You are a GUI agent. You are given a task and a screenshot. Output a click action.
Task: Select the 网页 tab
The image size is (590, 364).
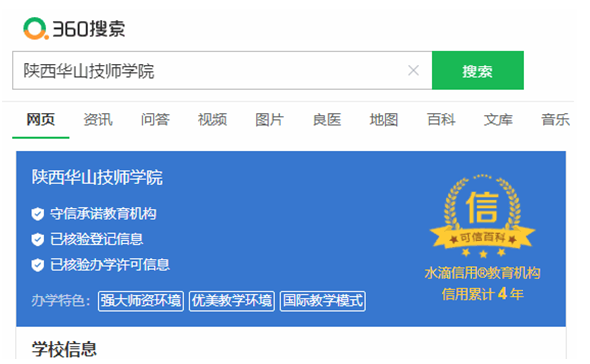click(x=41, y=120)
